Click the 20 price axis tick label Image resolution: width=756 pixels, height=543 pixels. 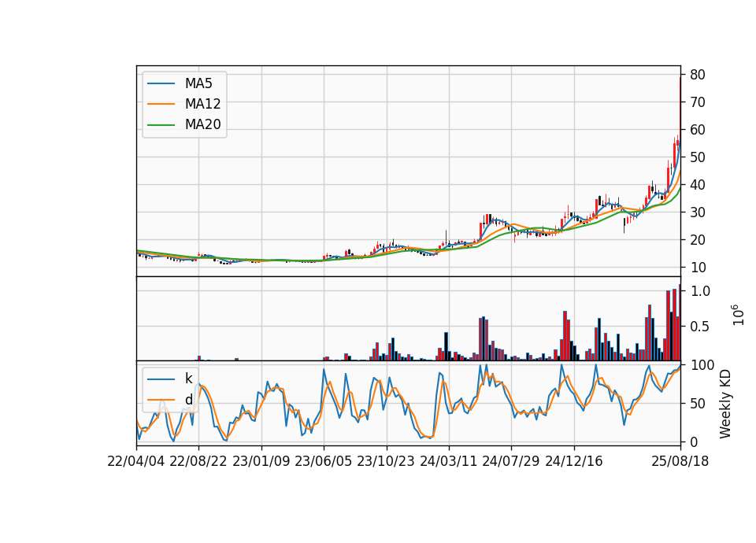pos(697,240)
